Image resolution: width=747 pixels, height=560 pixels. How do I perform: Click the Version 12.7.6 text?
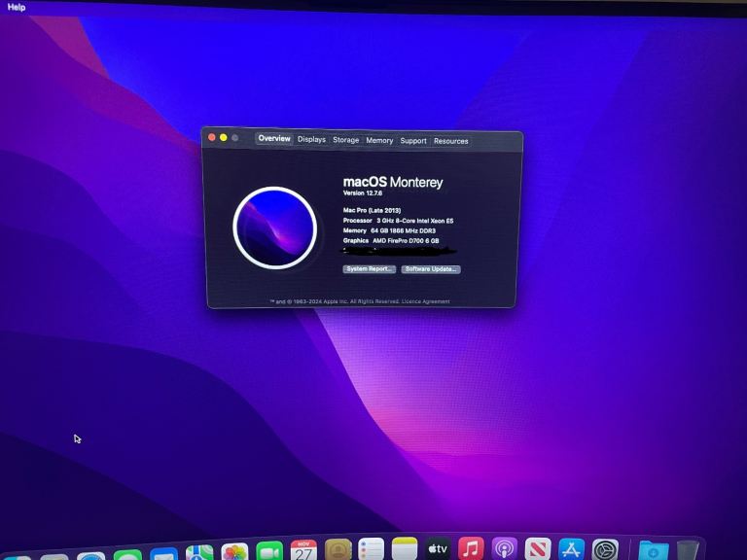[x=363, y=192]
